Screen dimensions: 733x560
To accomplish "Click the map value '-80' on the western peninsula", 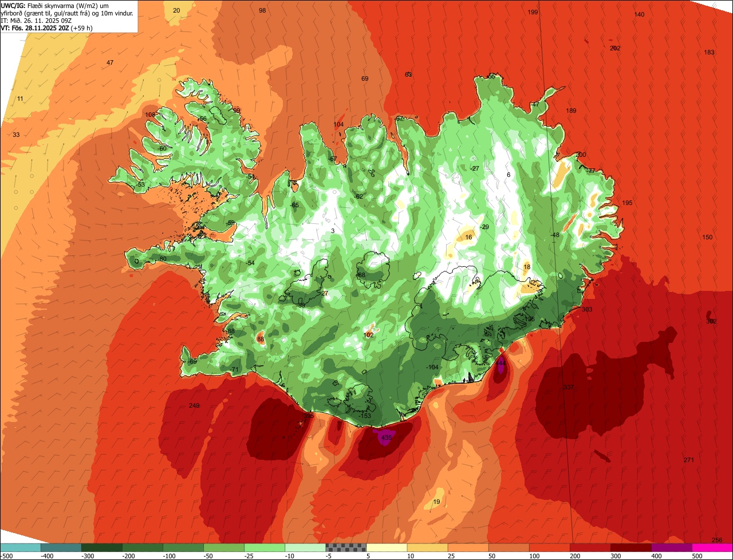I will (162, 259).
